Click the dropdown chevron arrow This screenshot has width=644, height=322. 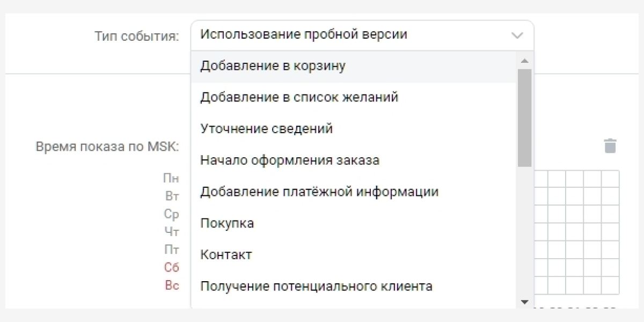click(x=517, y=35)
